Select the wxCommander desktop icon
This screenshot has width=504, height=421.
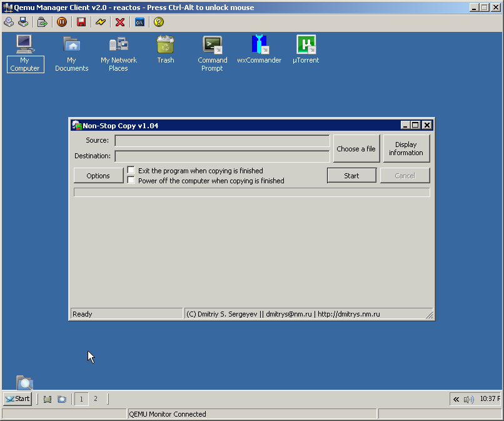[x=259, y=49]
